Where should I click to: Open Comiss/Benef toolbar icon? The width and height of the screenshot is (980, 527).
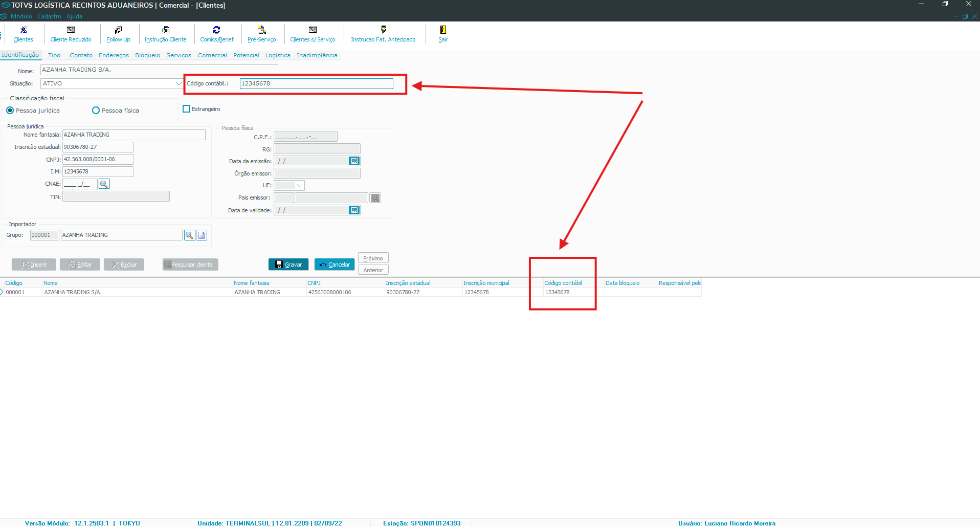(217, 34)
